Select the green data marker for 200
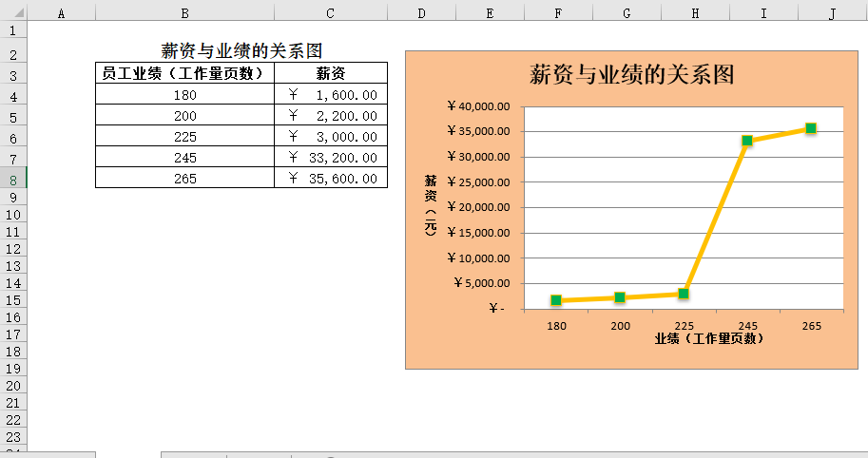Image resolution: width=868 pixels, height=458 pixels. coord(620,297)
